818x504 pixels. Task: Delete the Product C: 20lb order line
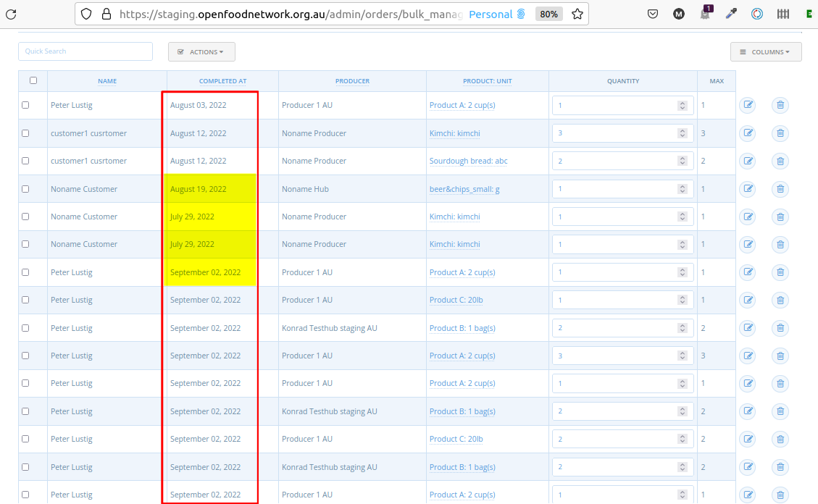click(780, 300)
